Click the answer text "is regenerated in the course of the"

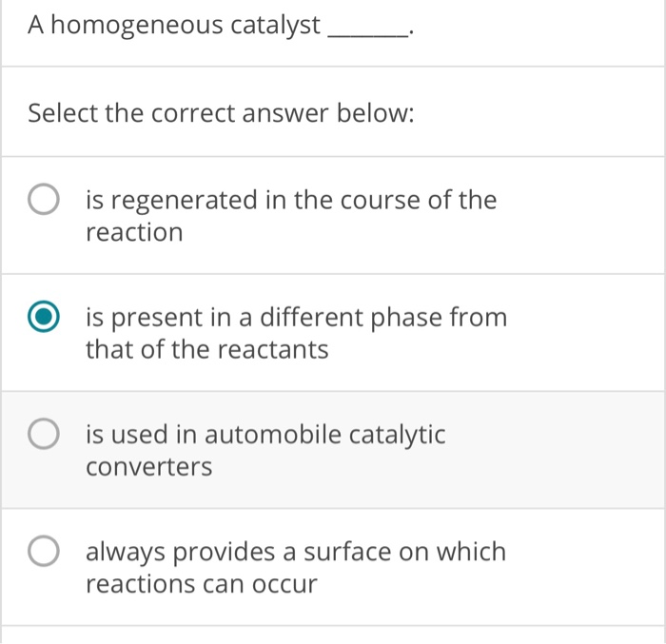pos(290,200)
